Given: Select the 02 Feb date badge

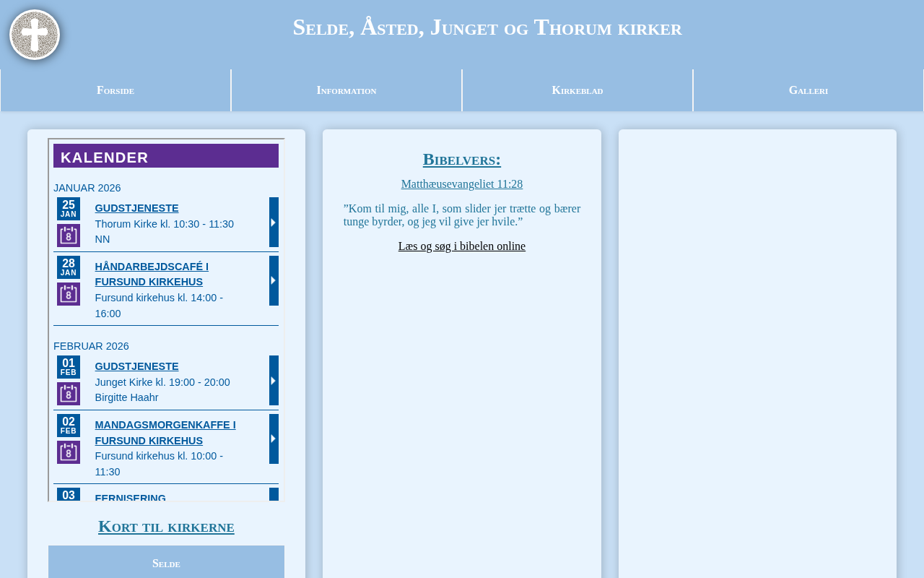Looking at the screenshot, I should pyautogui.click(x=69, y=426).
